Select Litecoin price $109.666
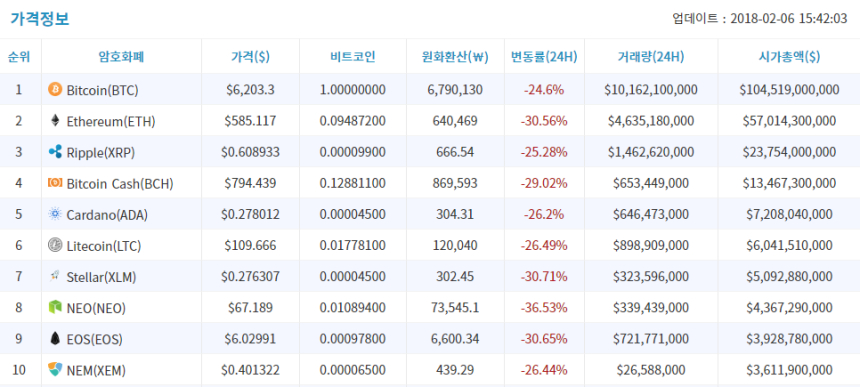The width and height of the screenshot is (860, 387). pos(250,246)
